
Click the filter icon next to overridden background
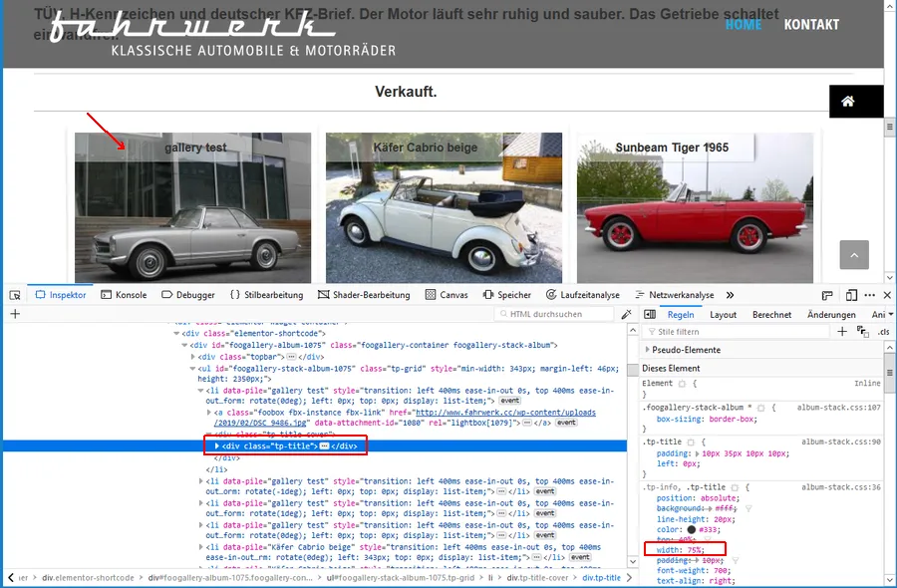(x=748, y=508)
